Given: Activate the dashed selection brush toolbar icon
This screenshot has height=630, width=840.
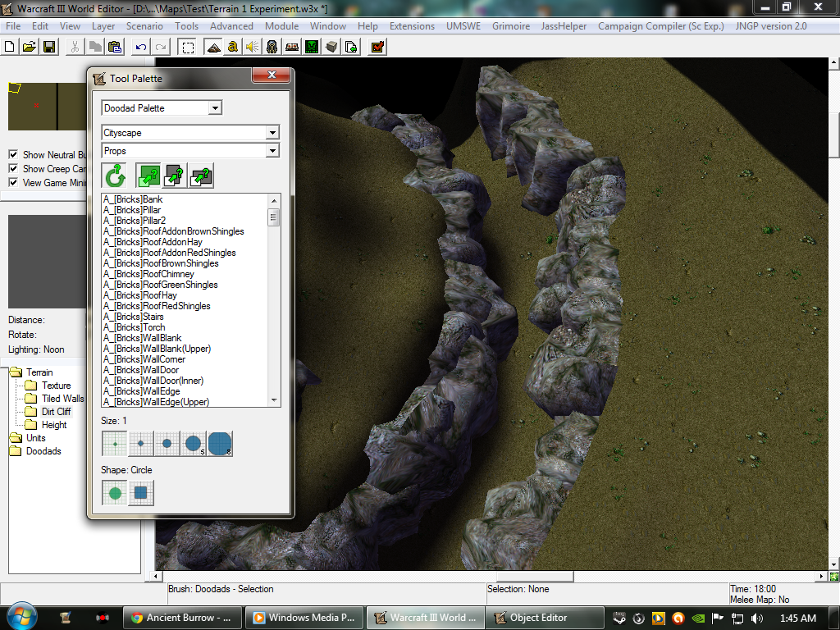Looking at the screenshot, I should coord(188,47).
